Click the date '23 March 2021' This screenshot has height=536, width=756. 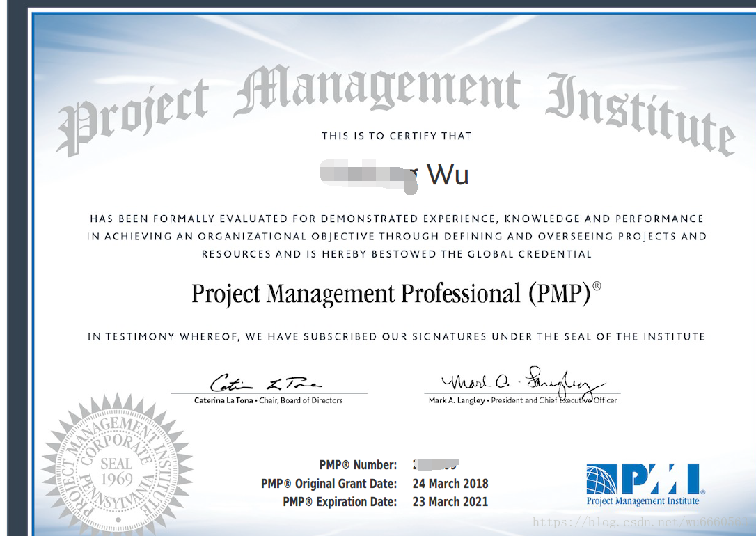450,502
